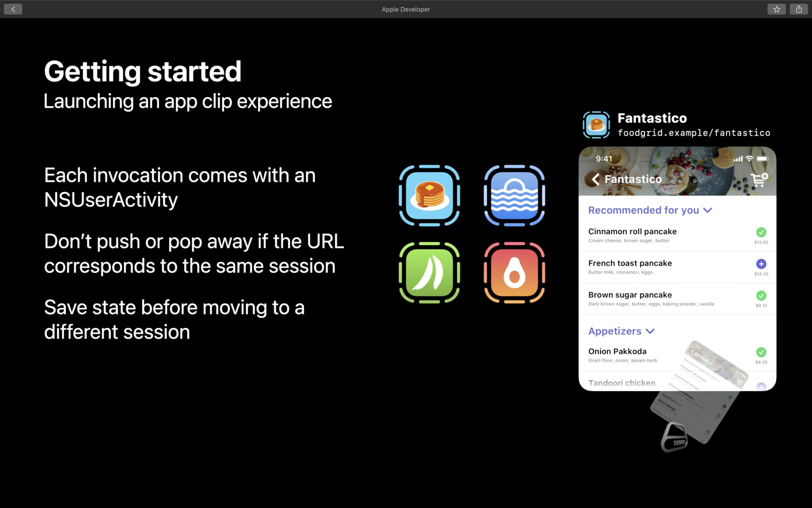Favorite this video with the star button
Viewport: 812px width, 508px height.
[776, 9]
